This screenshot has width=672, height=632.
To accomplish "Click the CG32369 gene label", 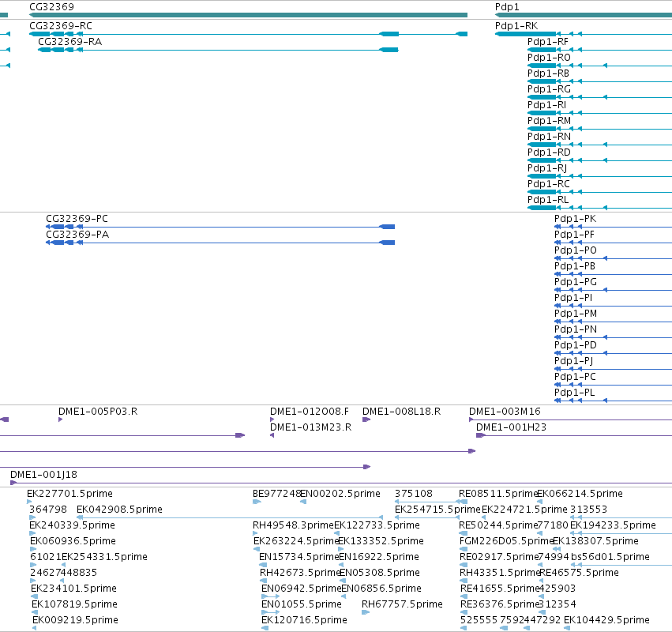I will click(51, 7).
